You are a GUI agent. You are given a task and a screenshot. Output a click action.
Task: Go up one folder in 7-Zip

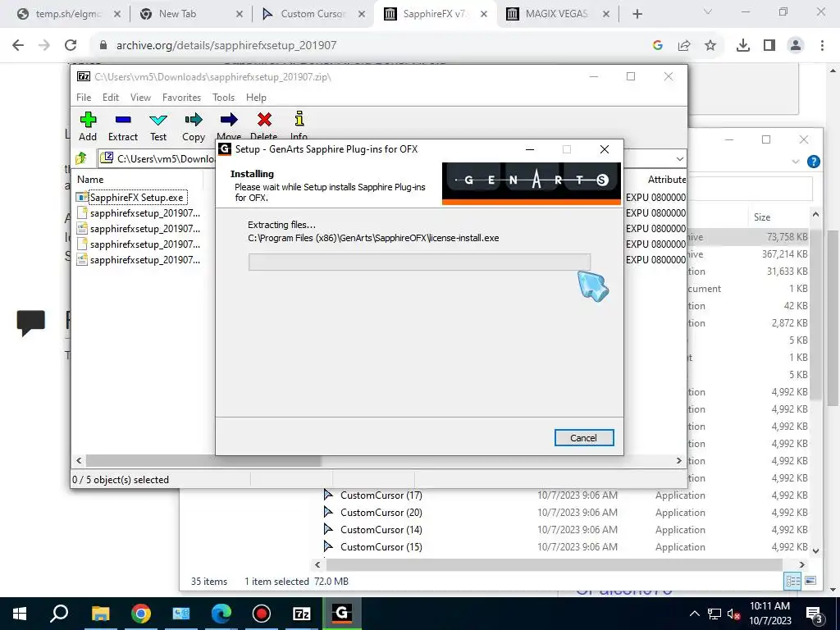81,158
